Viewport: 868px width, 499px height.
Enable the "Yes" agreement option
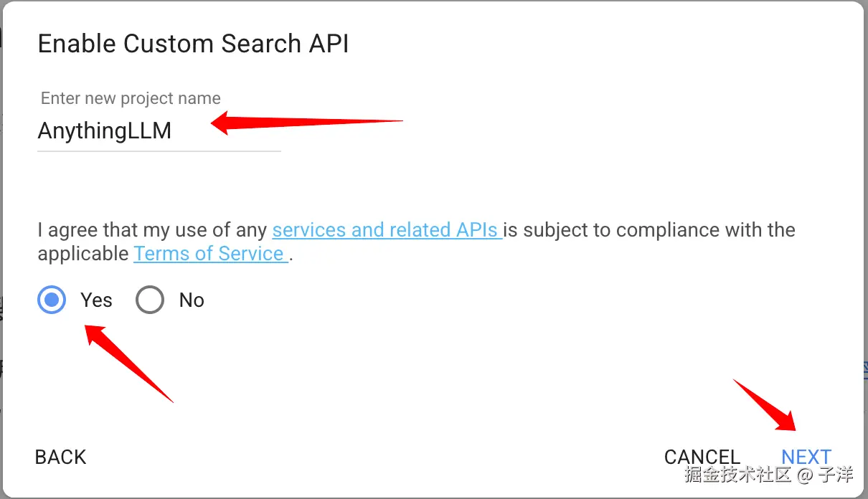click(x=51, y=300)
